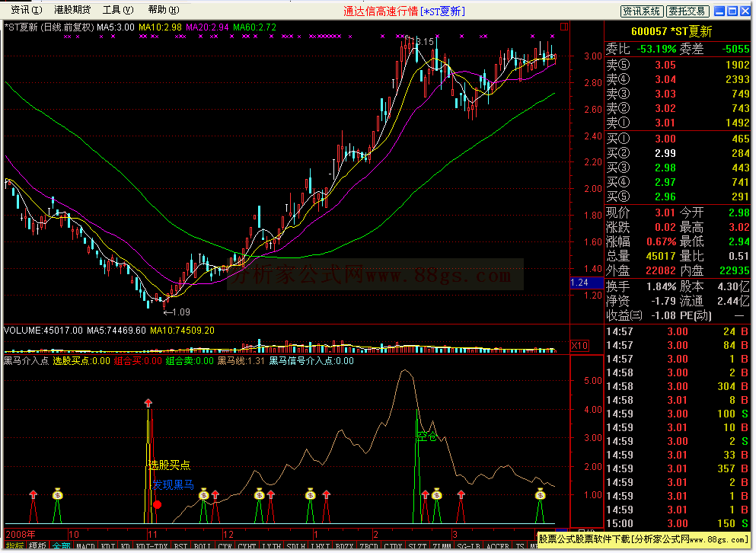Click the 买③ bid row at 2.98
The height and width of the screenshot is (553, 756).
click(678, 168)
